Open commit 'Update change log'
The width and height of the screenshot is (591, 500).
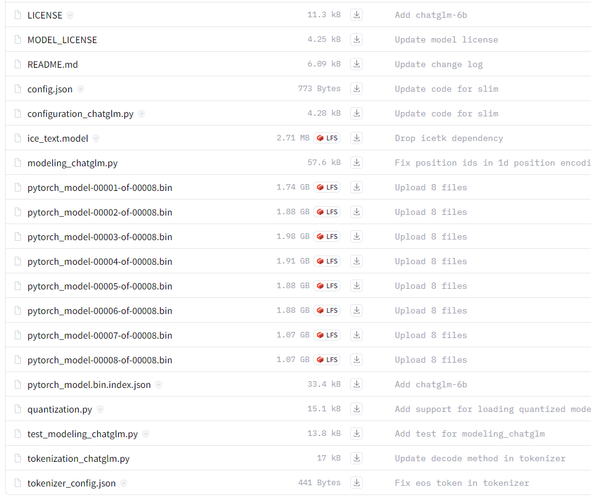click(x=438, y=64)
